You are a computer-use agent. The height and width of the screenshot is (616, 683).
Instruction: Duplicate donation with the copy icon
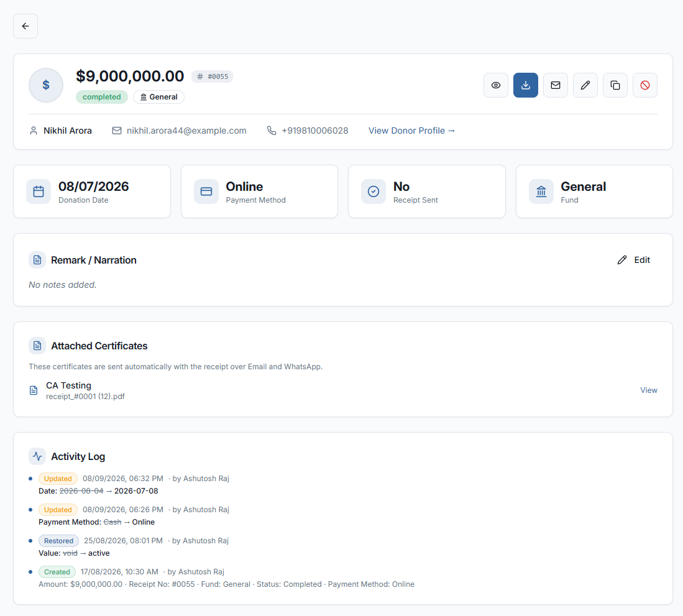(x=615, y=85)
